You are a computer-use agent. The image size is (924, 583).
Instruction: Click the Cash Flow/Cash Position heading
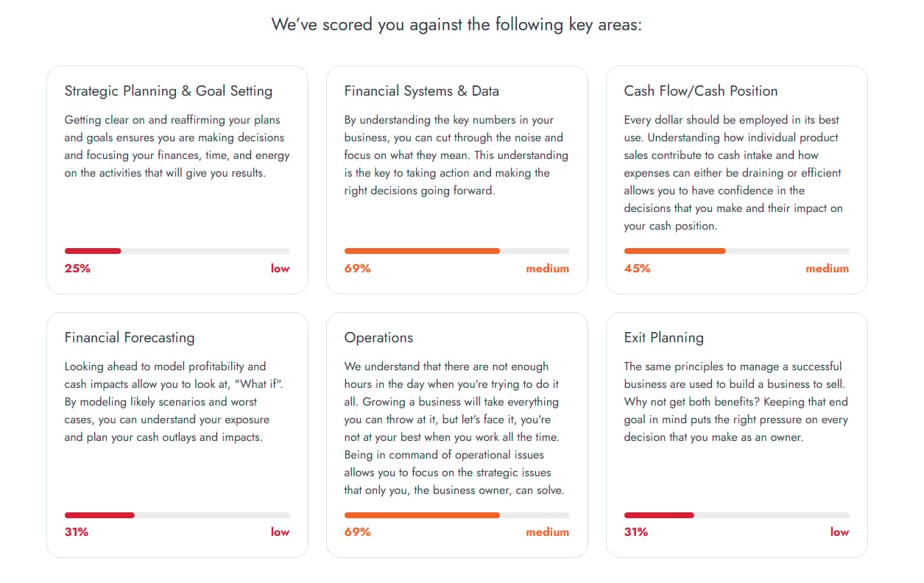pyautogui.click(x=701, y=91)
